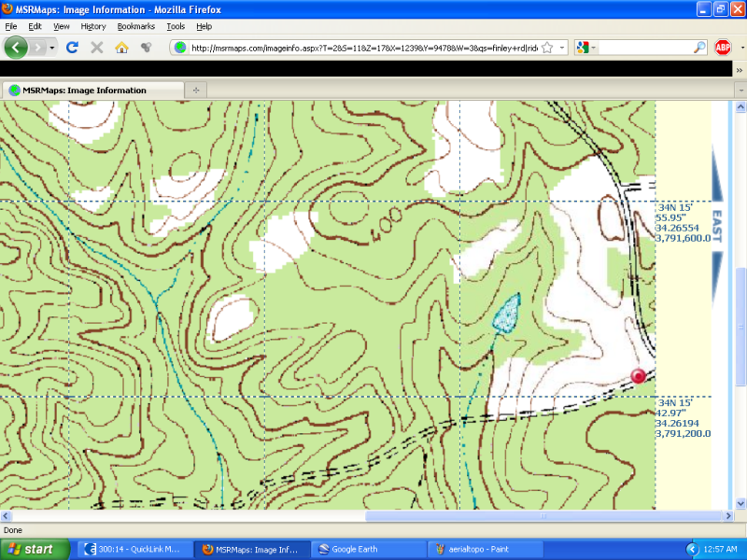This screenshot has width=747, height=560.
Task: Expand the URL bar history dropdown
Action: pyautogui.click(x=562, y=47)
